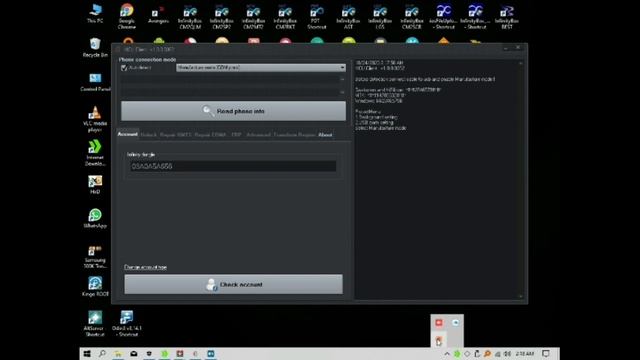Click the Read phone info button
The width and height of the screenshot is (640, 360).
(x=233, y=111)
